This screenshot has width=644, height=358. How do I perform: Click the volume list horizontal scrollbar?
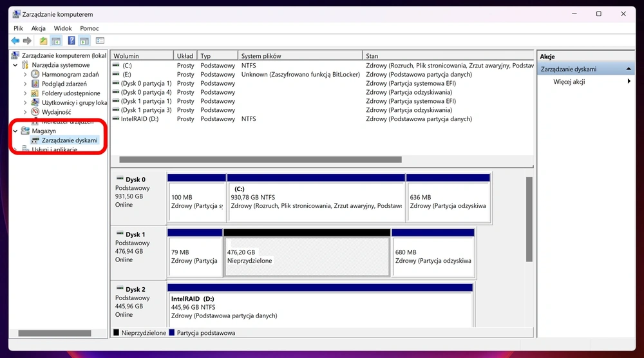(260, 159)
